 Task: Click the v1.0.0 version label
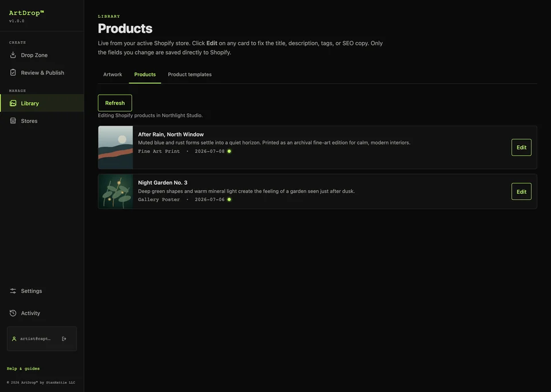tap(17, 21)
